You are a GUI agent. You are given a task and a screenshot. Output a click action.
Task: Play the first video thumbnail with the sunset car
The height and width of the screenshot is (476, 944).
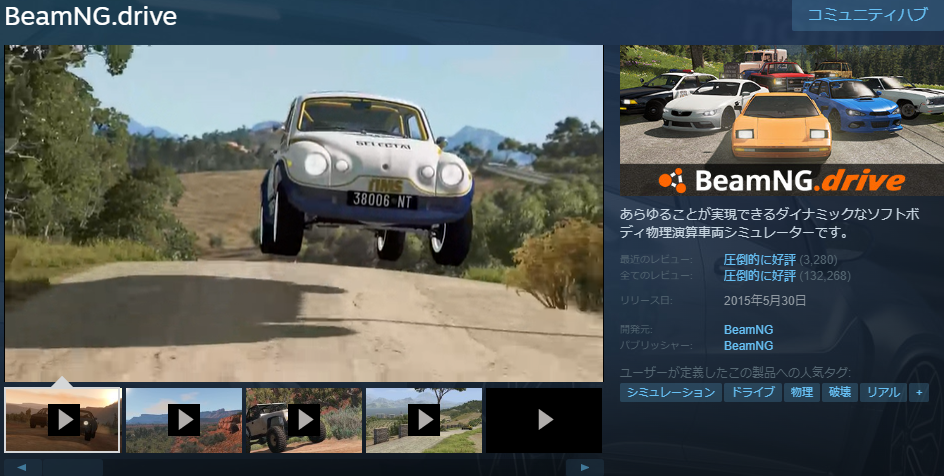63,420
